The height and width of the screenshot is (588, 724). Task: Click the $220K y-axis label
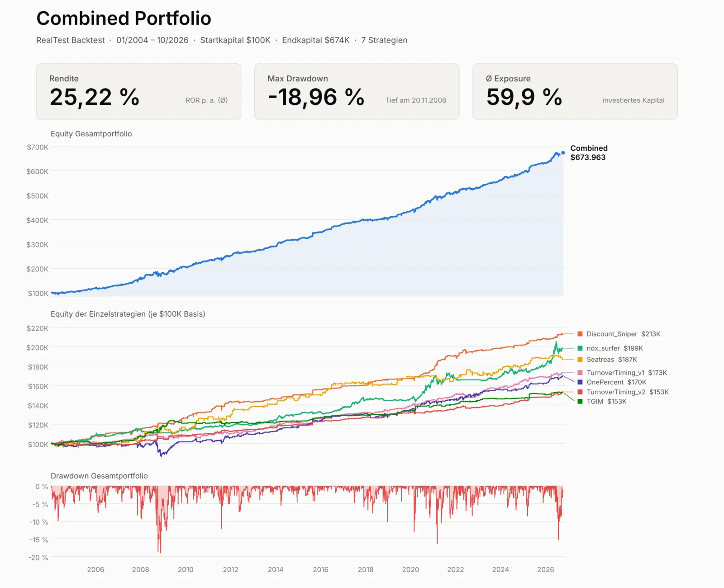38,328
